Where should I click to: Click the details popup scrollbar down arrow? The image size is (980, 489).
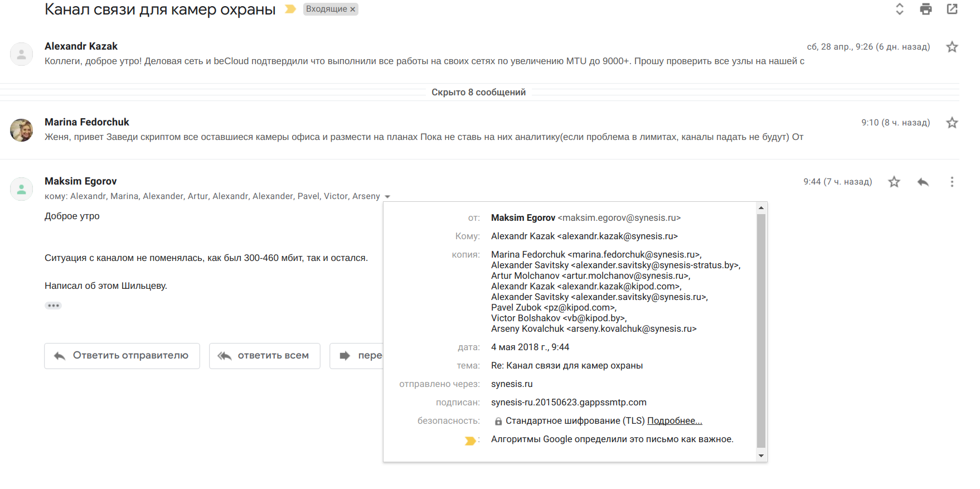coord(761,456)
